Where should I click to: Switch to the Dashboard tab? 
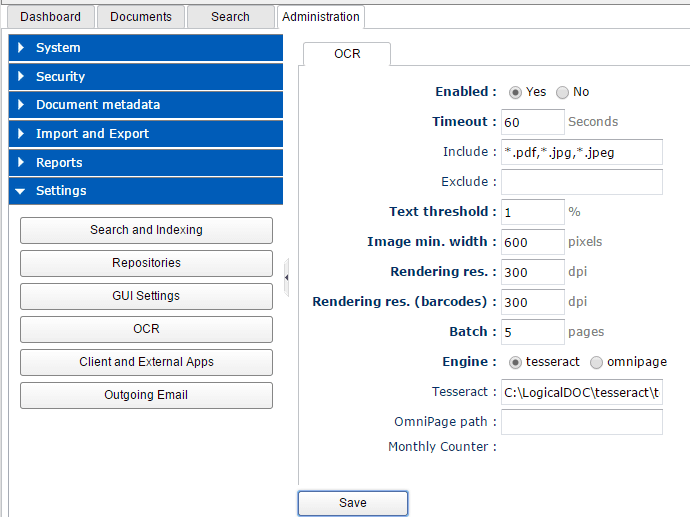(51, 17)
